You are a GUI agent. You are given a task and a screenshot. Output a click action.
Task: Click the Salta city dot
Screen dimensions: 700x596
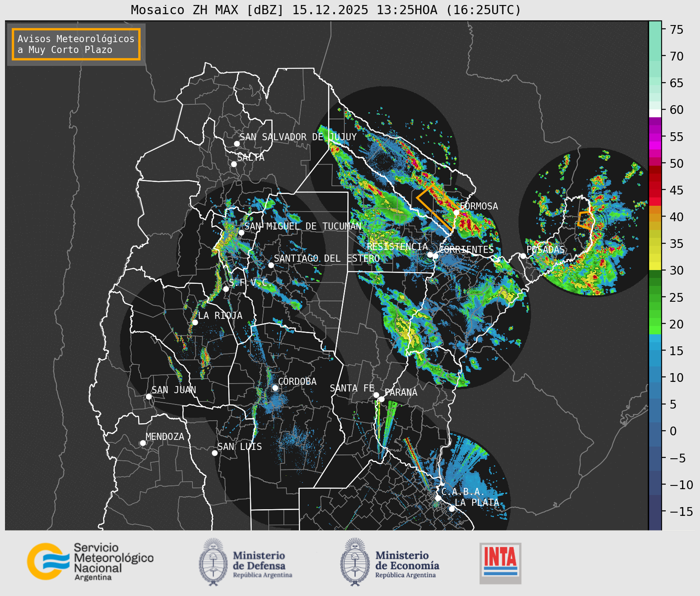coord(234,164)
